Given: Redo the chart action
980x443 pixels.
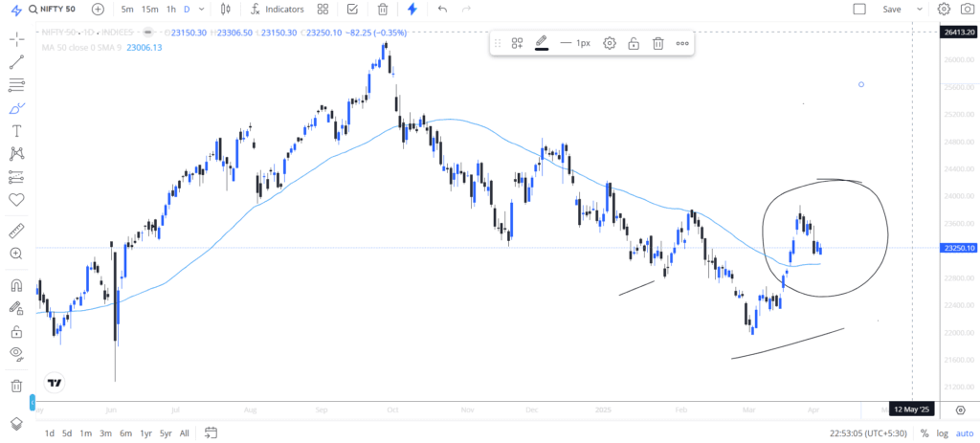Looking at the screenshot, I should click(x=465, y=10).
